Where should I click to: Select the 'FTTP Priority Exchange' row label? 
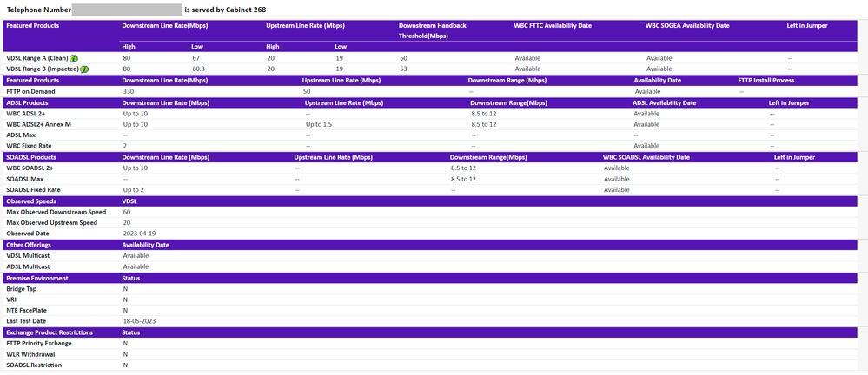tap(38, 344)
